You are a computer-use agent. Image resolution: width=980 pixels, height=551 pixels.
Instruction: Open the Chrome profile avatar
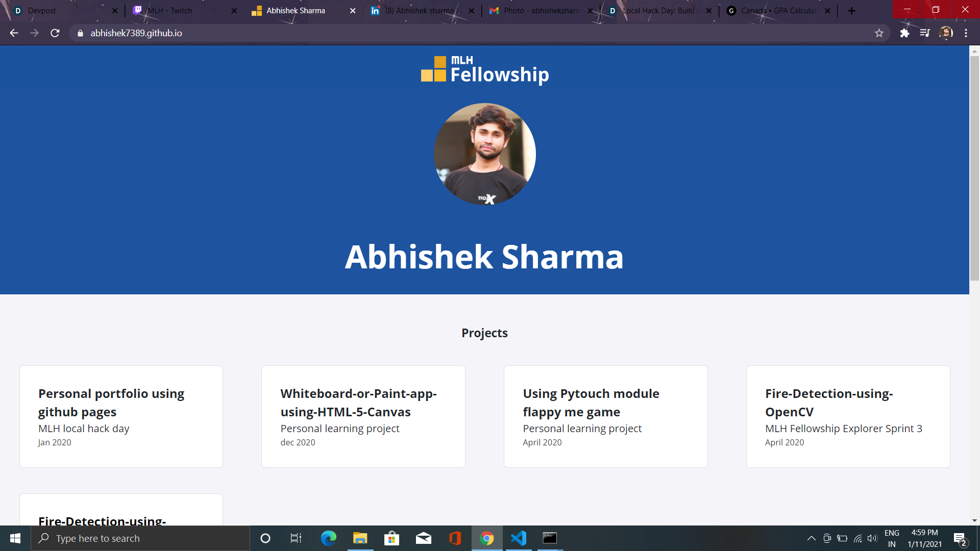945,33
